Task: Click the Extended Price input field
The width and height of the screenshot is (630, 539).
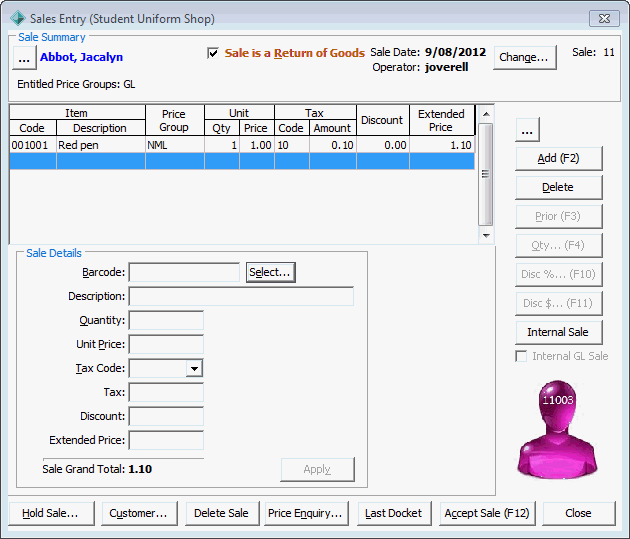Action: pos(166,441)
